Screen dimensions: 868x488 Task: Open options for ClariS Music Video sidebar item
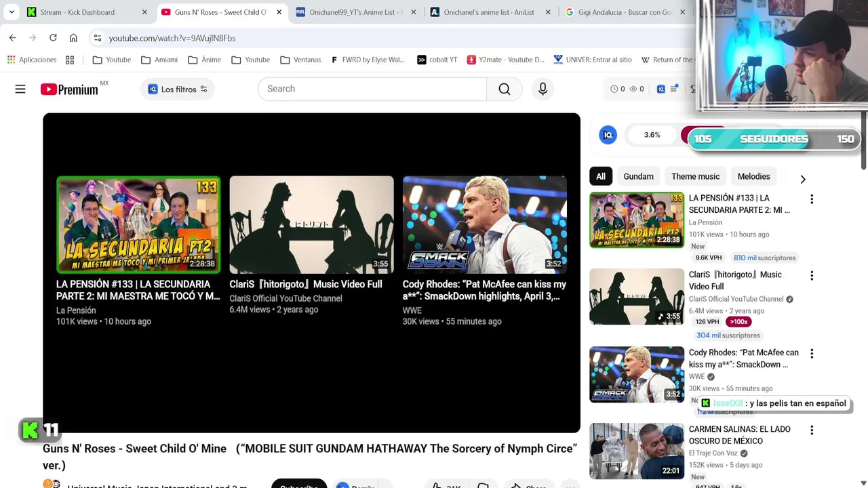click(812, 276)
